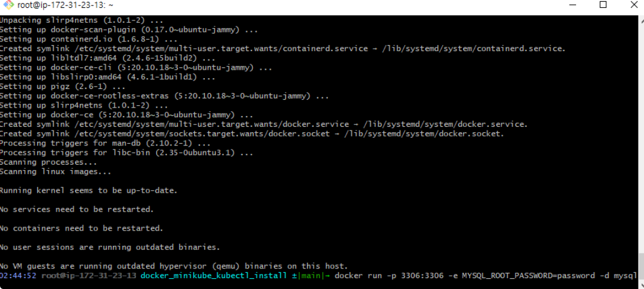Click the line 'Setting up docker-ce-cli'

pyautogui.click(x=136, y=67)
